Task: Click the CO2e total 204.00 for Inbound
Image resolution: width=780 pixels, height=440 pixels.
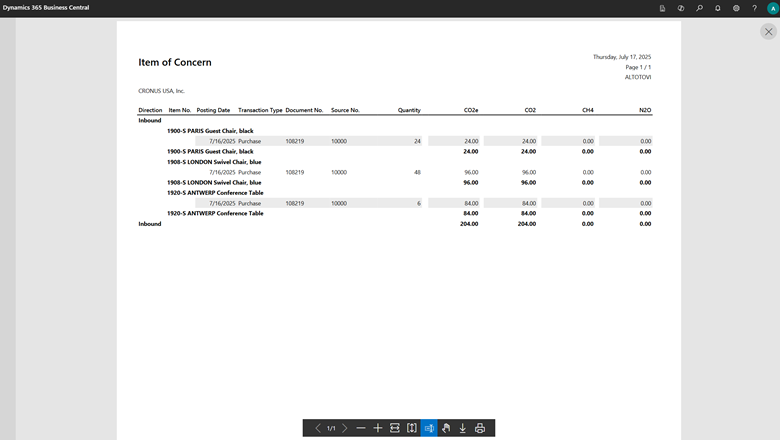Action: point(469,224)
